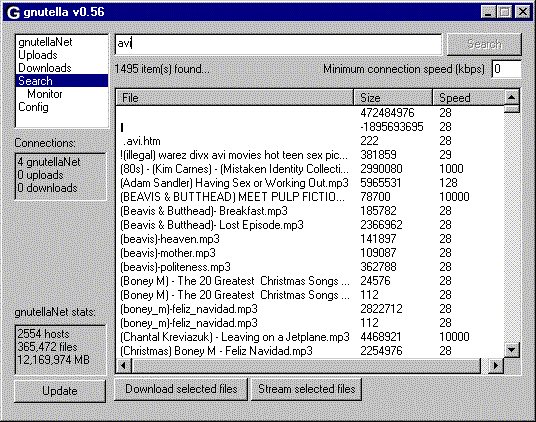Sort results by the Size column header

tap(393, 98)
